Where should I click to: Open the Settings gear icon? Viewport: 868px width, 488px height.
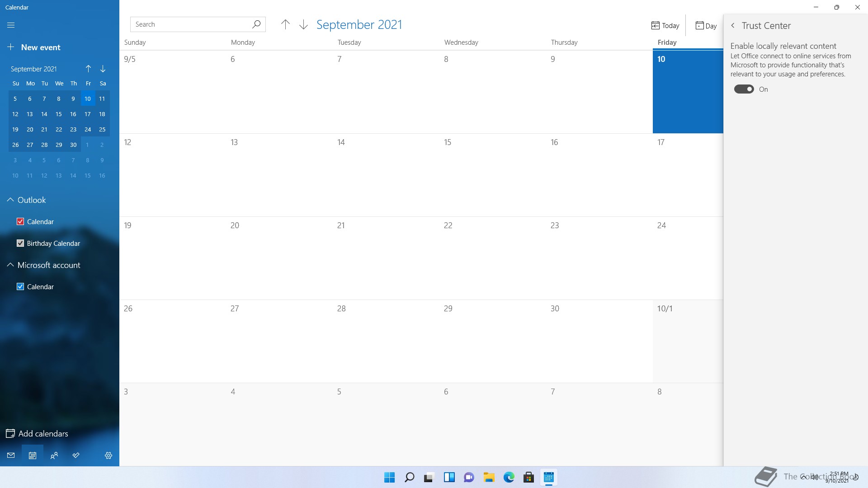point(108,455)
